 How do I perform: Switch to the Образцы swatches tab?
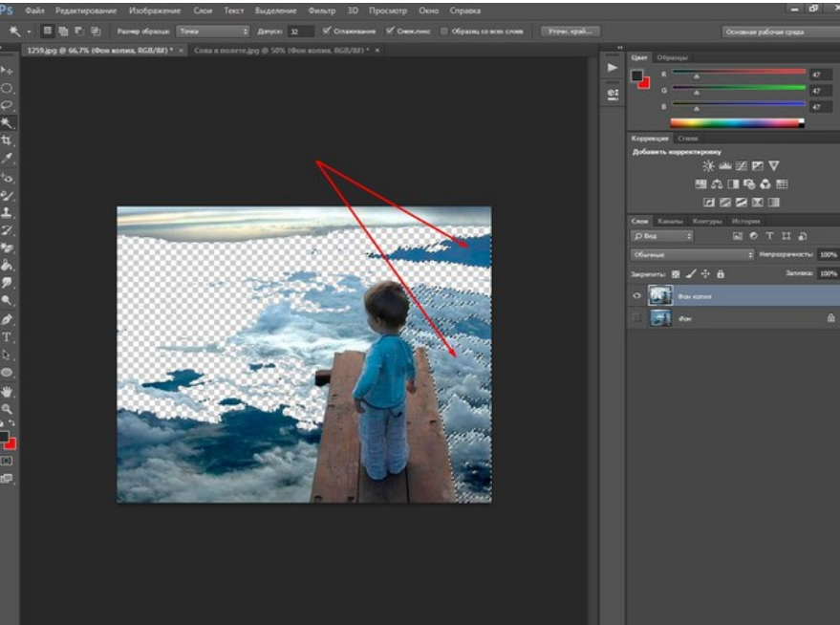[672, 58]
